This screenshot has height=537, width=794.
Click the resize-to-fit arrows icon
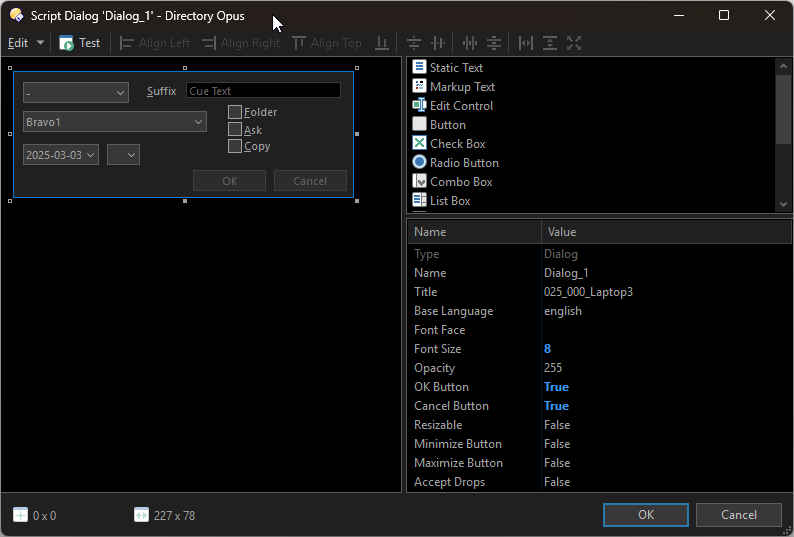click(x=574, y=43)
